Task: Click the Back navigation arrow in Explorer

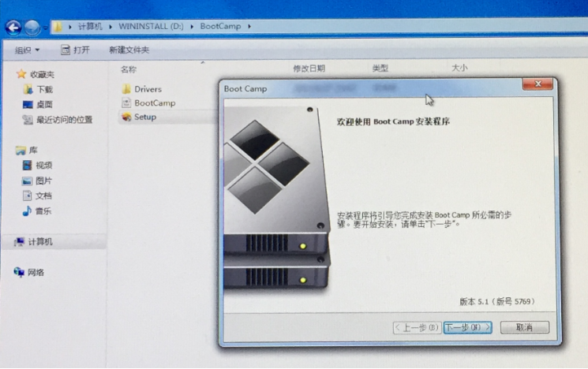Action: pyautogui.click(x=13, y=28)
